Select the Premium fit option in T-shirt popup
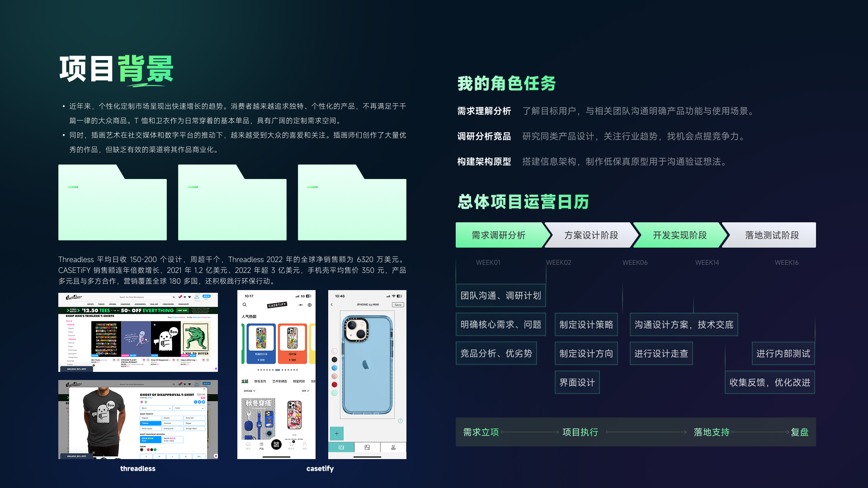Viewport: 868px width, 488px height. (173, 423)
